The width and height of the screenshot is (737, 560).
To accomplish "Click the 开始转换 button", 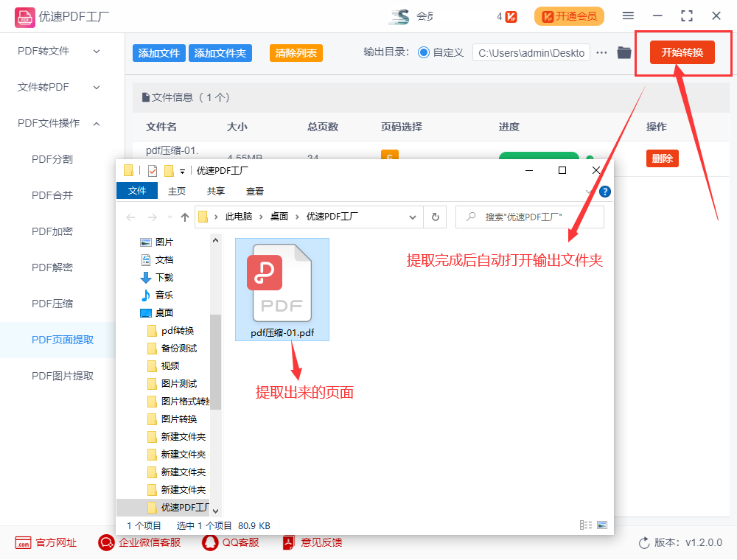I will click(x=682, y=52).
